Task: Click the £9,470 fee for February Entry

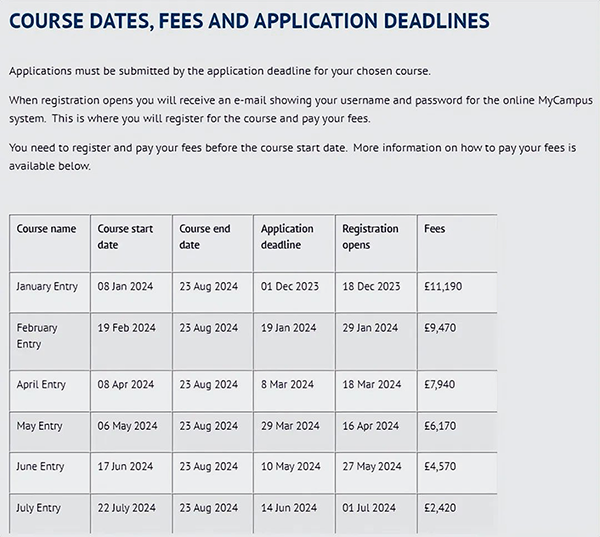Action: point(441,327)
